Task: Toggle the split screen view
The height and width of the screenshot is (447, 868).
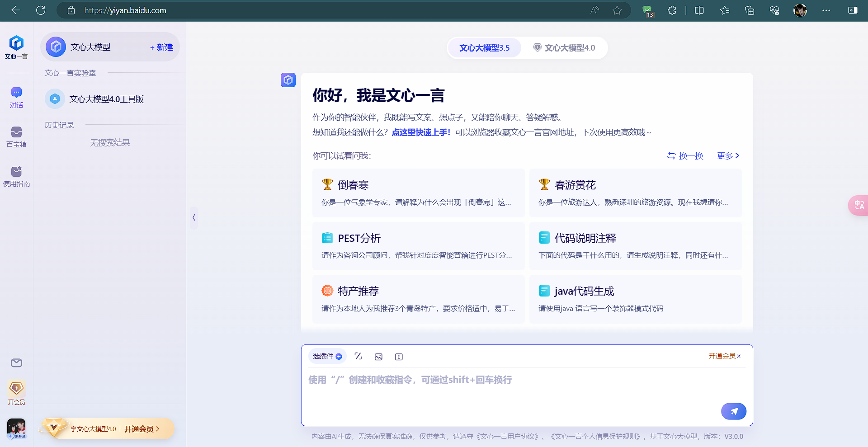Action: (x=699, y=10)
